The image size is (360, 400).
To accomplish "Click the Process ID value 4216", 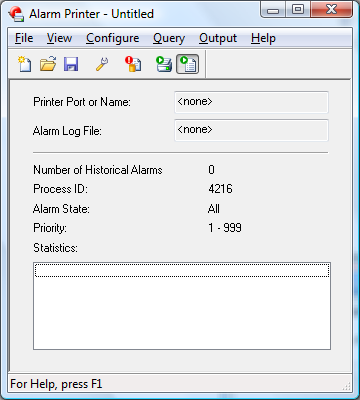I will tap(220, 189).
